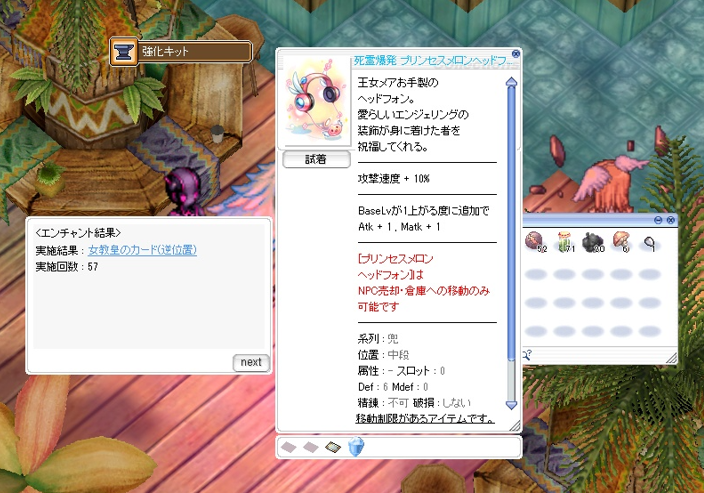
Task: Click the <エンチャント結果> heading
Action: pos(78,233)
